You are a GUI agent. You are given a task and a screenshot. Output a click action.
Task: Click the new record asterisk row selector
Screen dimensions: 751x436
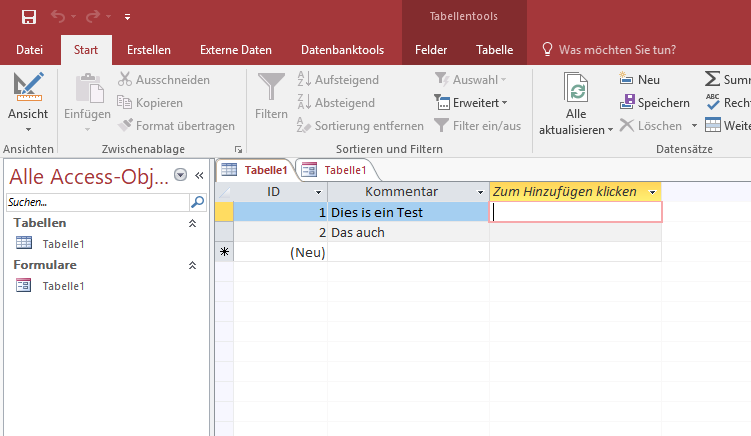click(x=224, y=252)
